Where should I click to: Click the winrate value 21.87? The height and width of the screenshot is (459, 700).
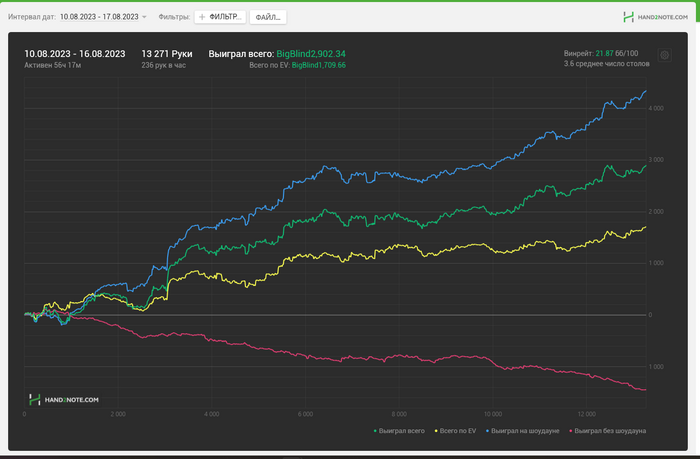pos(604,53)
